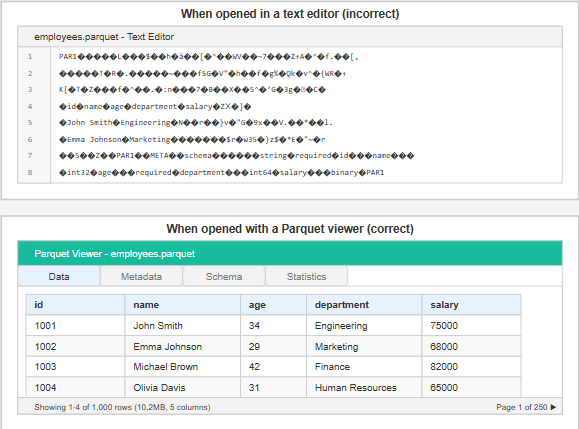This screenshot has height=429, width=579.
Task: Select the age cell 29
Action: (x=274, y=346)
